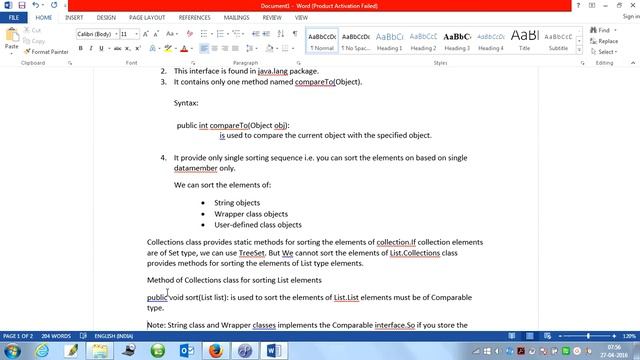Screen dimensions: 640x360
Task: Click the Windows Start button
Action: point(12,351)
